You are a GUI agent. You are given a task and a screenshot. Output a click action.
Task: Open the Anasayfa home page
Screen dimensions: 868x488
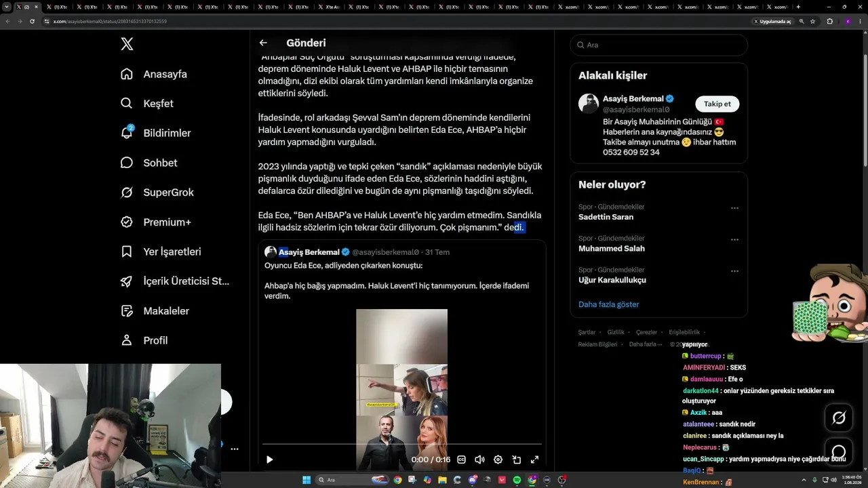pos(154,74)
